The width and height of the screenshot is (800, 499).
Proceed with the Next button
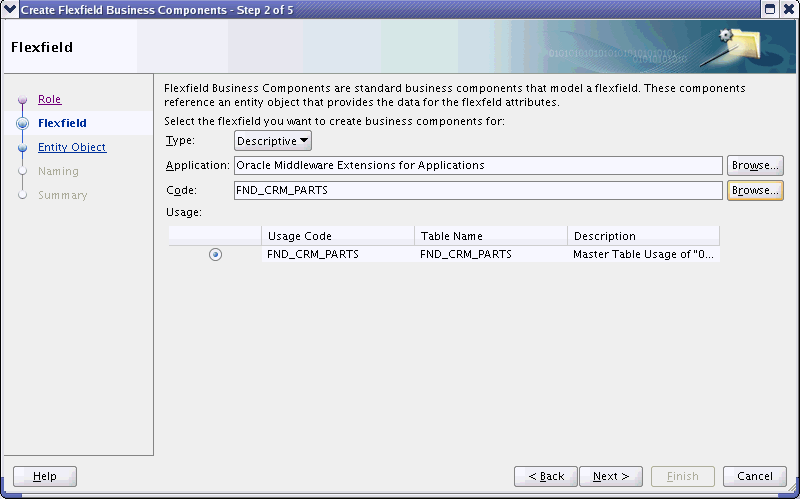(611, 476)
